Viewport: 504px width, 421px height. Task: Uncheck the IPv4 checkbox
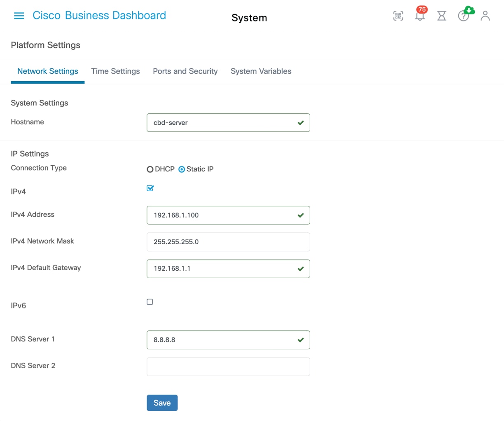(x=150, y=188)
